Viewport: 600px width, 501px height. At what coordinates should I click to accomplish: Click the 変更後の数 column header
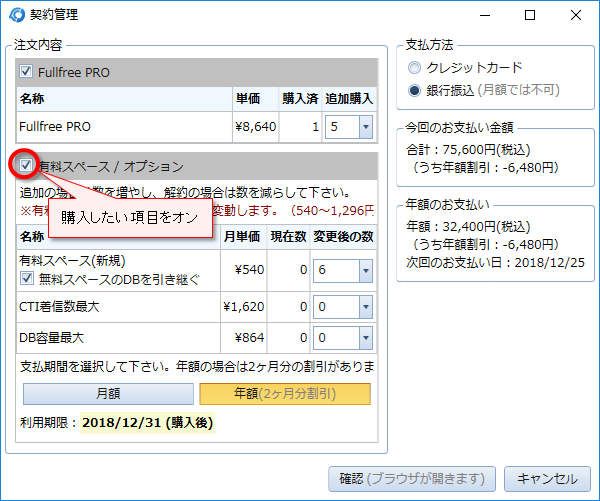(343, 237)
